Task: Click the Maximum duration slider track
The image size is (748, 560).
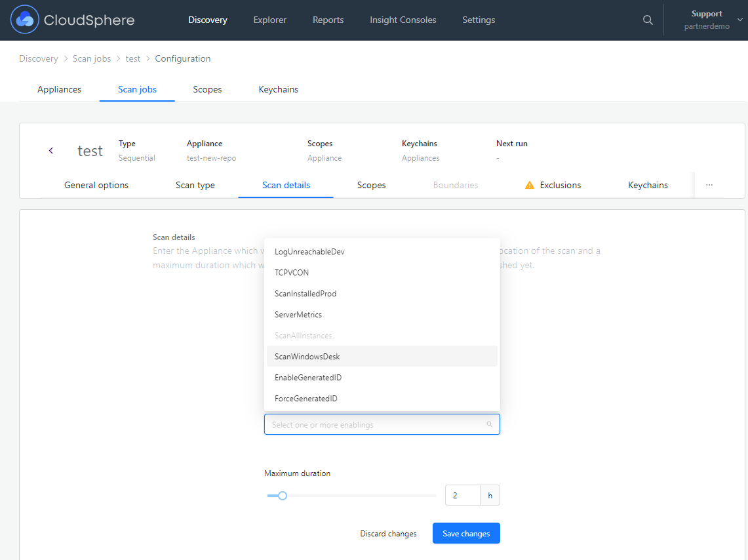Action: [351, 496]
